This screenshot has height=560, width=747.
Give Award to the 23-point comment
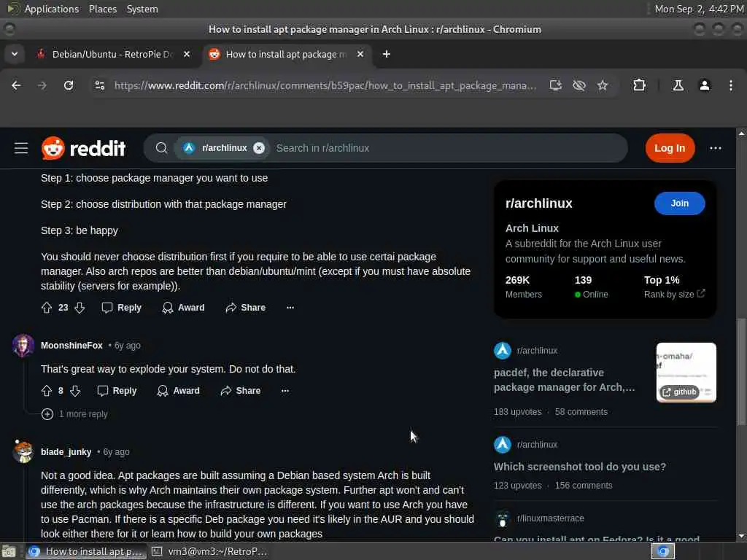pos(183,308)
